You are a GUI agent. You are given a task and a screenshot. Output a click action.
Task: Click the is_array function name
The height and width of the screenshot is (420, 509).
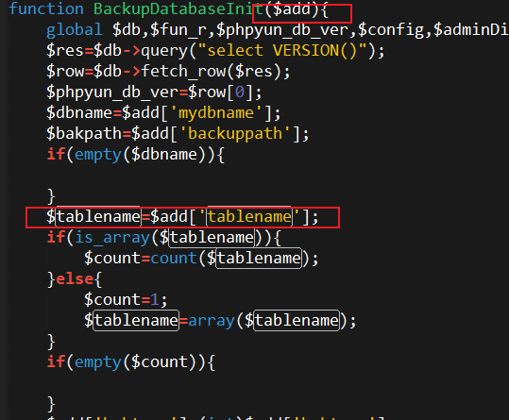click(x=112, y=238)
